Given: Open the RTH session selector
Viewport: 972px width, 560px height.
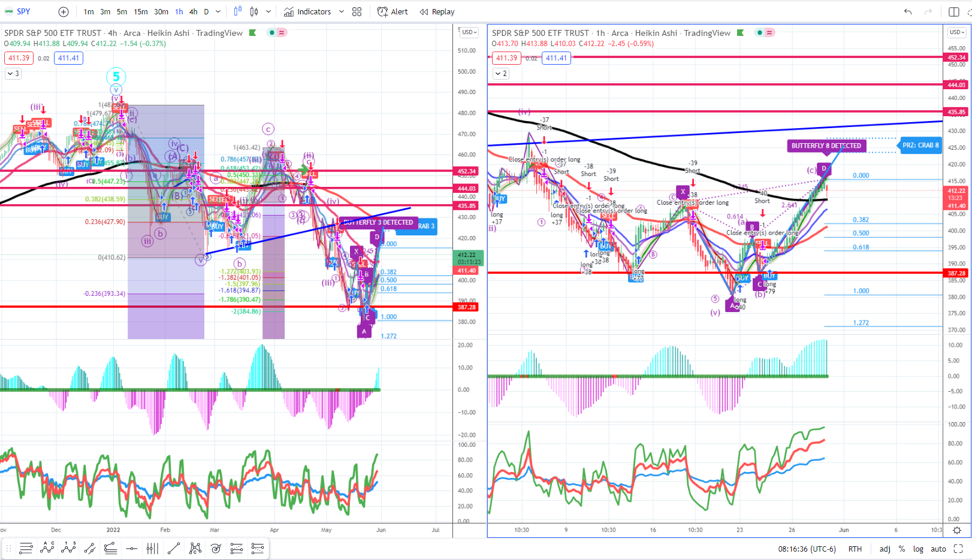Looking at the screenshot, I should point(855,549).
